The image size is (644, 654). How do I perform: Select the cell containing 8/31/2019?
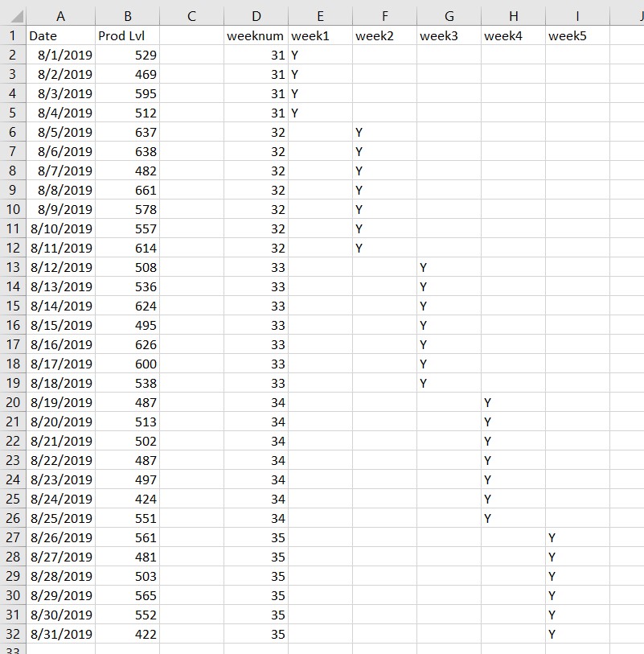click(60, 634)
